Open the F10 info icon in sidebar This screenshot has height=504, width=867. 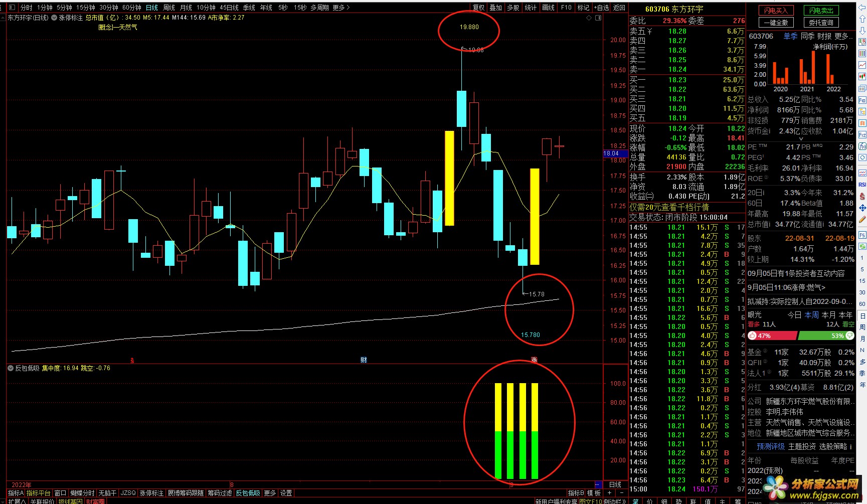point(862,100)
